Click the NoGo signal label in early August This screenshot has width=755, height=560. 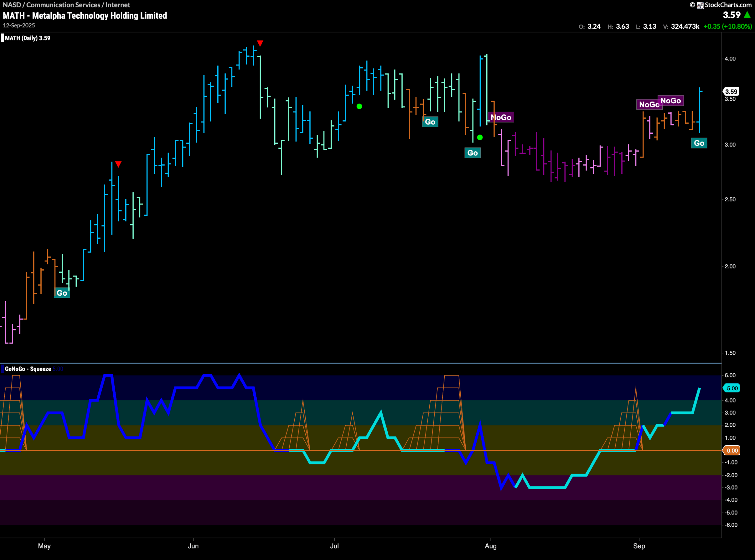501,117
